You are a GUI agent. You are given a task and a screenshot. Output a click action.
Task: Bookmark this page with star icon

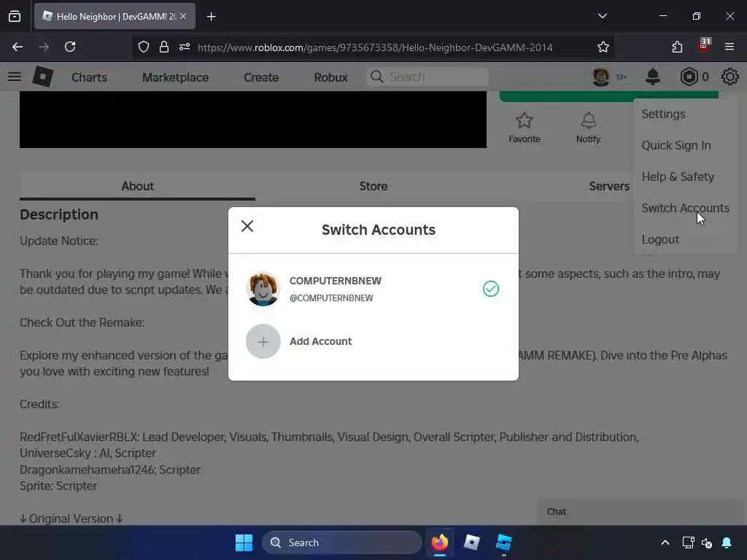(x=603, y=47)
